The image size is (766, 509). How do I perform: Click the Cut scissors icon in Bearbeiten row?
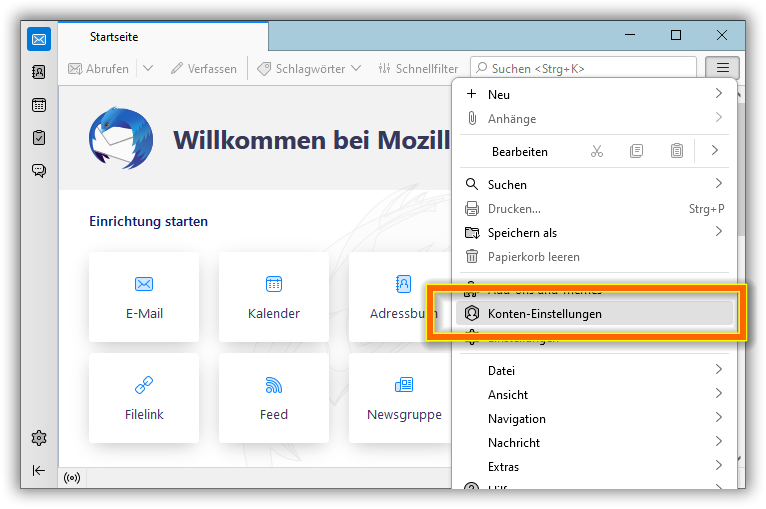click(596, 151)
